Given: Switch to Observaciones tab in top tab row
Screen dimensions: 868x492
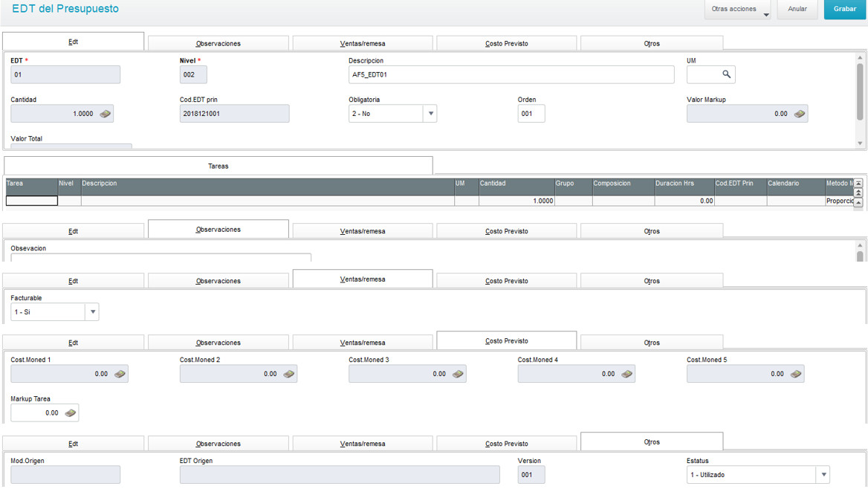Looking at the screenshot, I should tap(218, 43).
